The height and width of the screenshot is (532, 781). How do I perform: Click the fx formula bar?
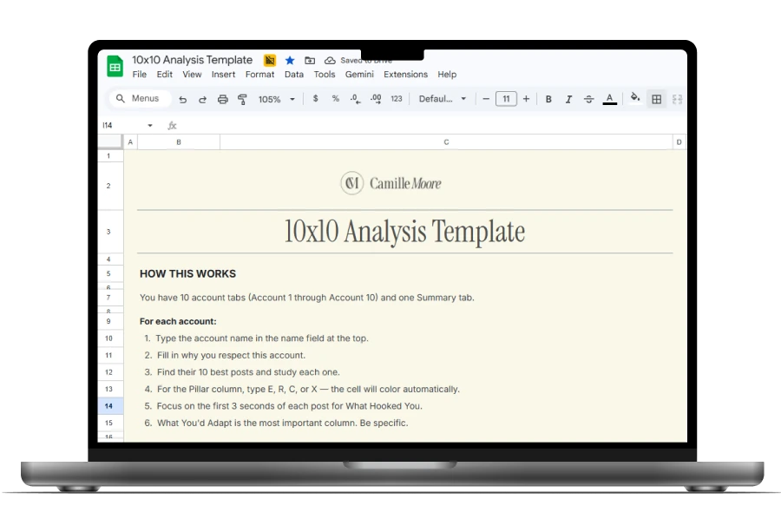[429, 126]
